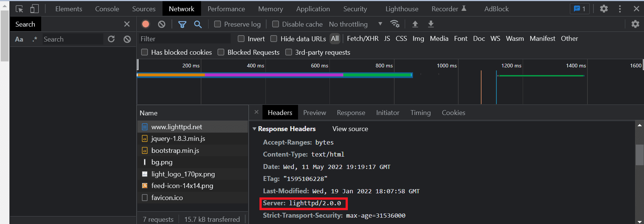Screen dimensions: 644x224
Task: Click the export HAR download arrow
Action: click(x=431, y=24)
